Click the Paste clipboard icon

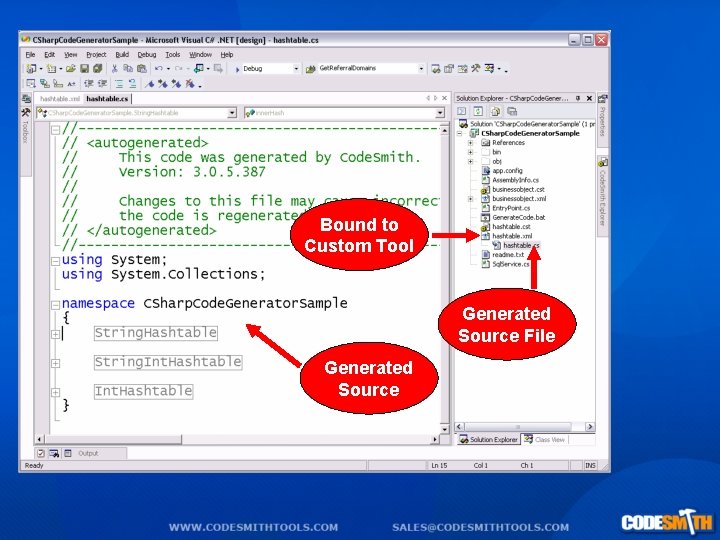(x=142, y=69)
